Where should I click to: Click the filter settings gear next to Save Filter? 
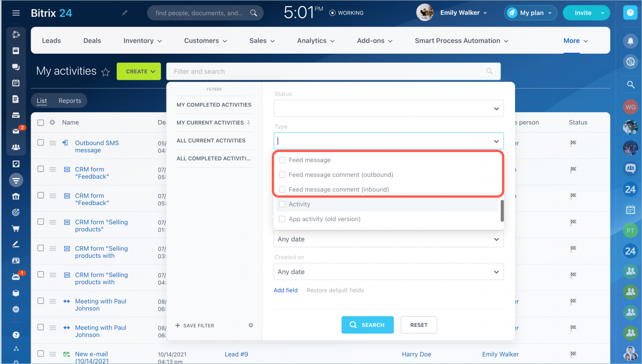point(251,325)
